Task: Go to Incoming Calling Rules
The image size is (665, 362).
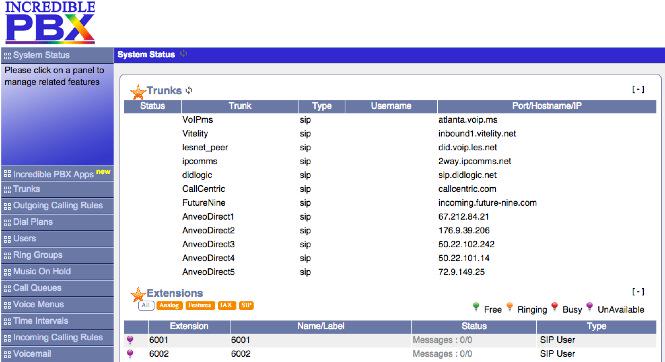Action: click(x=57, y=337)
